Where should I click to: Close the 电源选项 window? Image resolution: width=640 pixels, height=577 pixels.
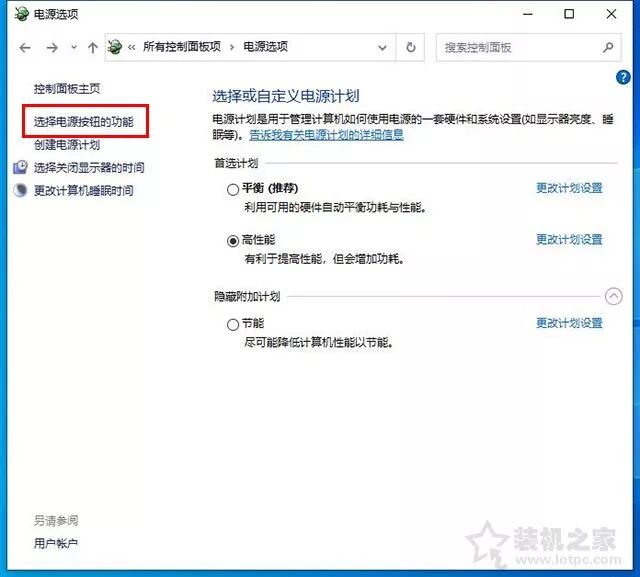pyautogui.click(x=611, y=14)
